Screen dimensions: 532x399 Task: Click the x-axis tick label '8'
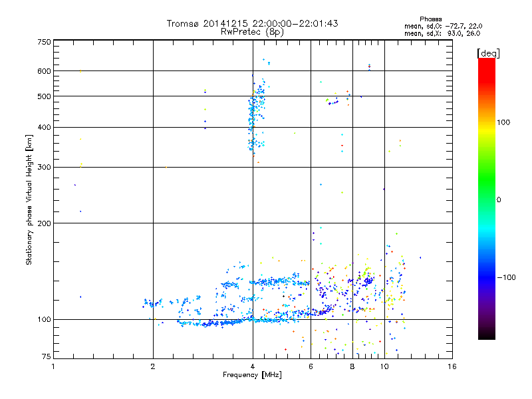(352, 366)
